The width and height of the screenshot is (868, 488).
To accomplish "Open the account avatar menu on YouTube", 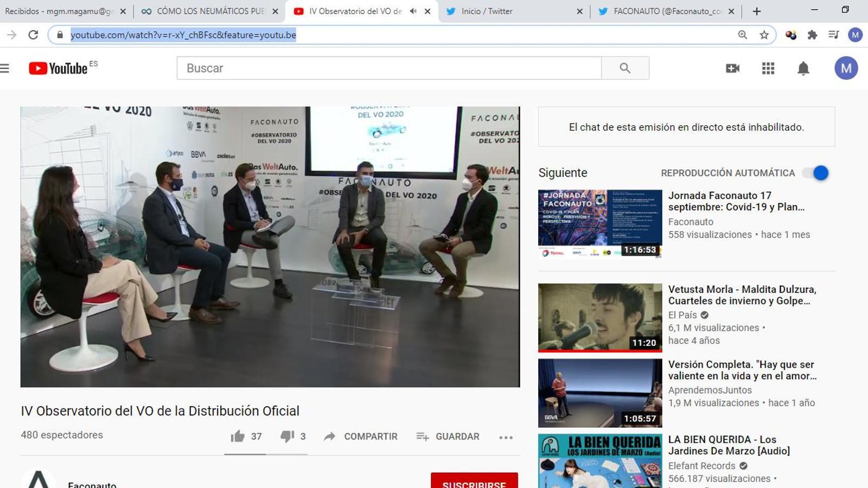I will pos(846,68).
